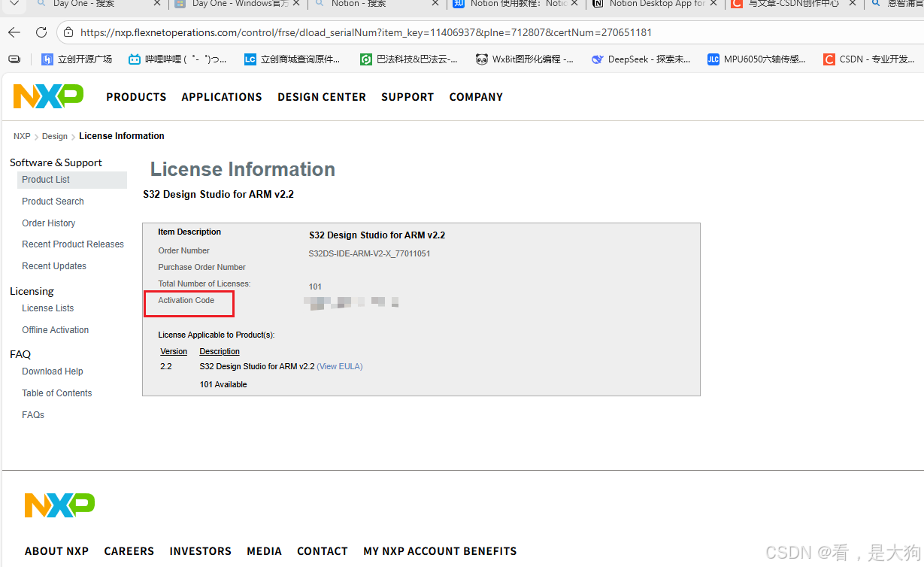
Task: Open Offline Activation link
Action: [x=56, y=330]
